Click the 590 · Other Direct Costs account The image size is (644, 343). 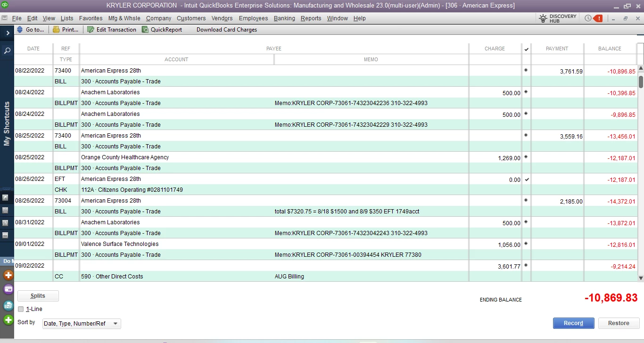click(x=112, y=277)
